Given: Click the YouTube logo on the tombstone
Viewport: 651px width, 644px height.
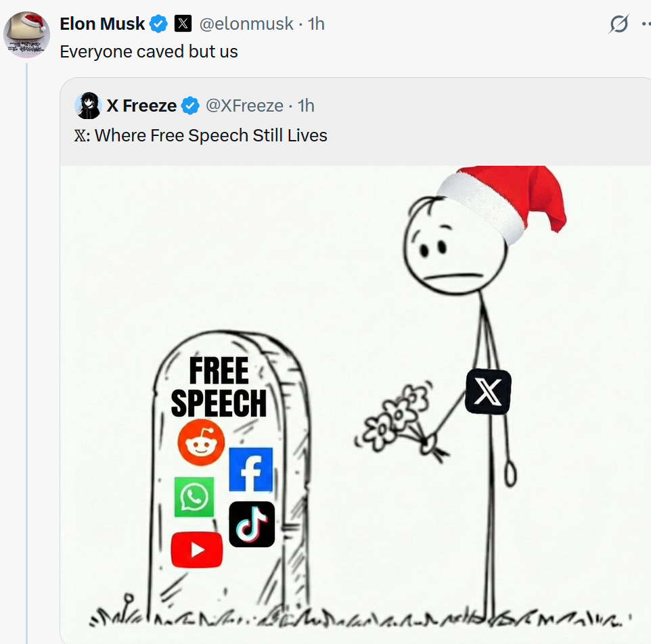Looking at the screenshot, I should [x=196, y=549].
